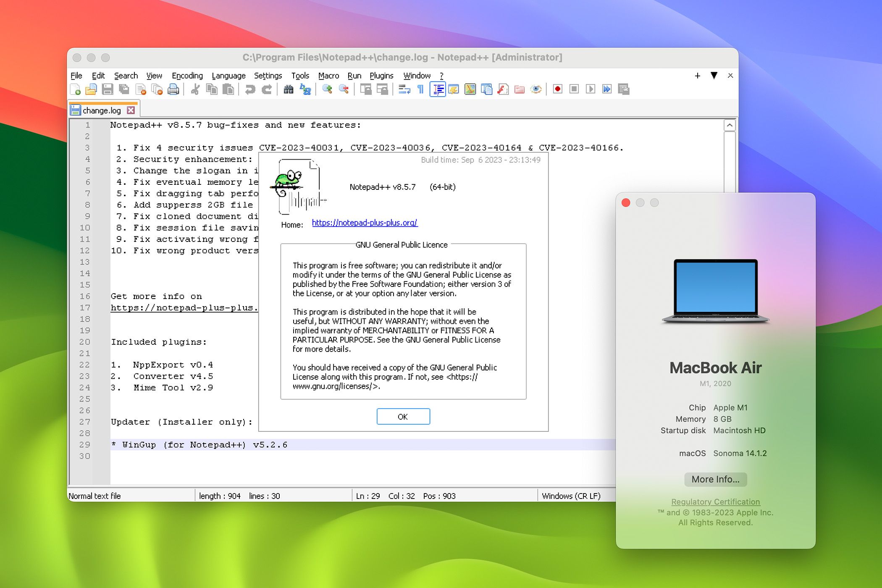Show all characters with the paragraph icon
The height and width of the screenshot is (588, 882).
(x=420, y=89)
